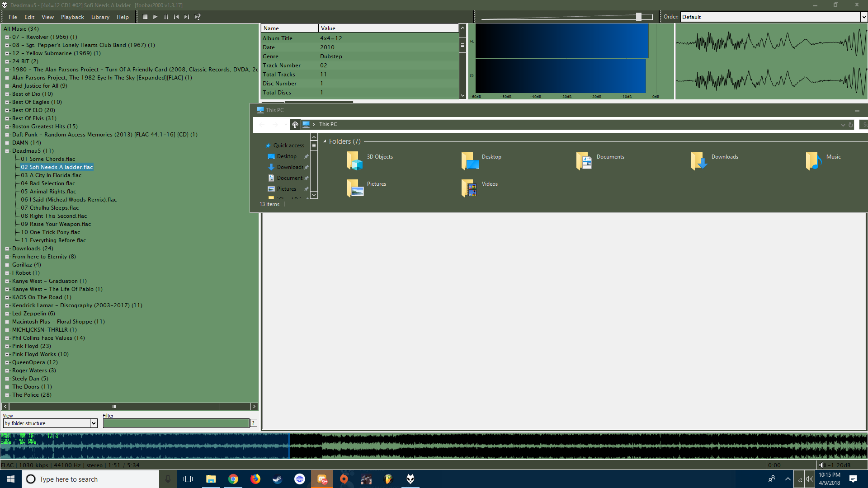The image size is (868, 488).
Task: Select the Music folder icon
Action: point(814,160)
